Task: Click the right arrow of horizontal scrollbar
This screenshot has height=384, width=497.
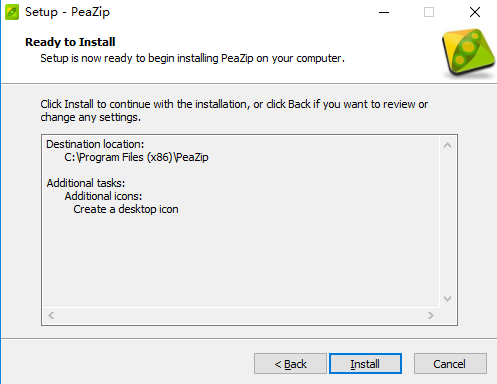Action: pos(431,315)
